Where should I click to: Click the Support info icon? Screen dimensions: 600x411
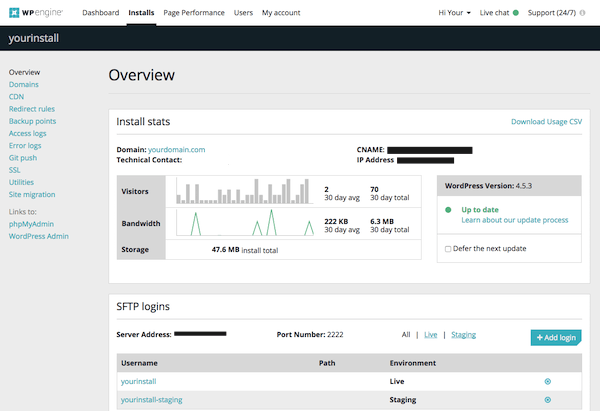[582, 13]
